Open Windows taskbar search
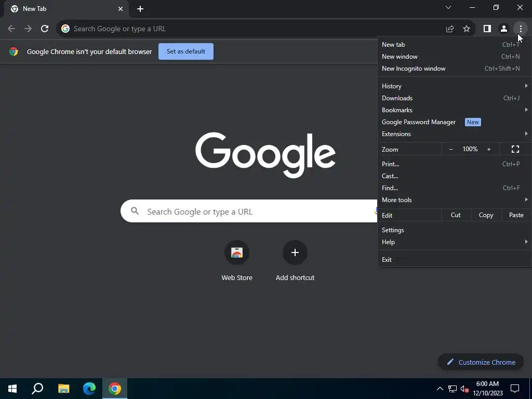 tap(37, 389)
